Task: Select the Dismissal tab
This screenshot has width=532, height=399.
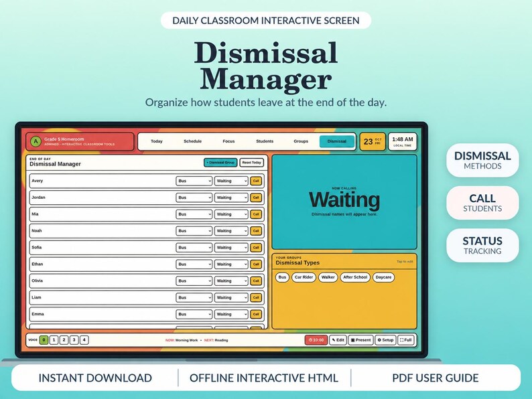Action: 337,141
